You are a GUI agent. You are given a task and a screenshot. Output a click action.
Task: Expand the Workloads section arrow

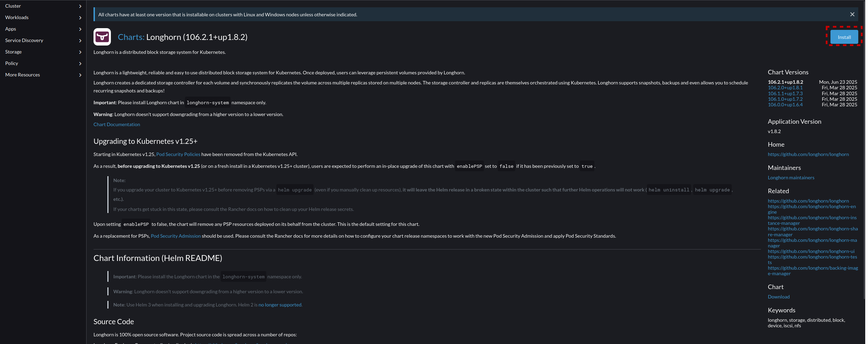[80, 18]
